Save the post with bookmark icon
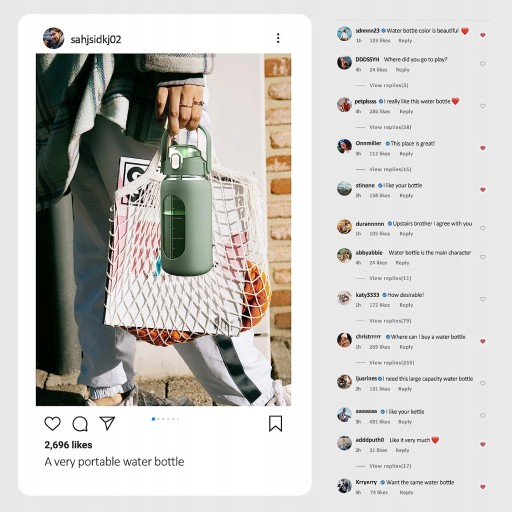Image resolution: width=512 pixels, height=512 pixels. (275, 423)
